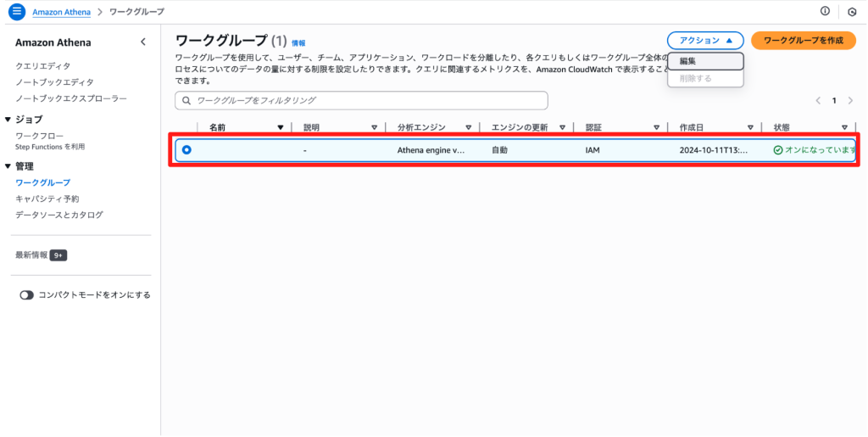Open the hamburger navigation menu icon

pyautogui.click(x=17, y=11)
